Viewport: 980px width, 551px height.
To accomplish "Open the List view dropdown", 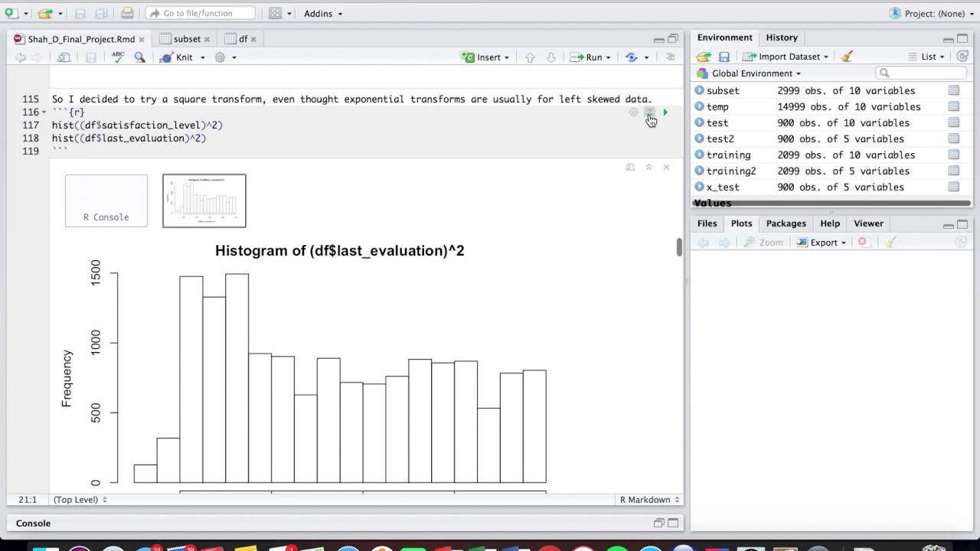I will pyautogui.click(x=926, y=57).
